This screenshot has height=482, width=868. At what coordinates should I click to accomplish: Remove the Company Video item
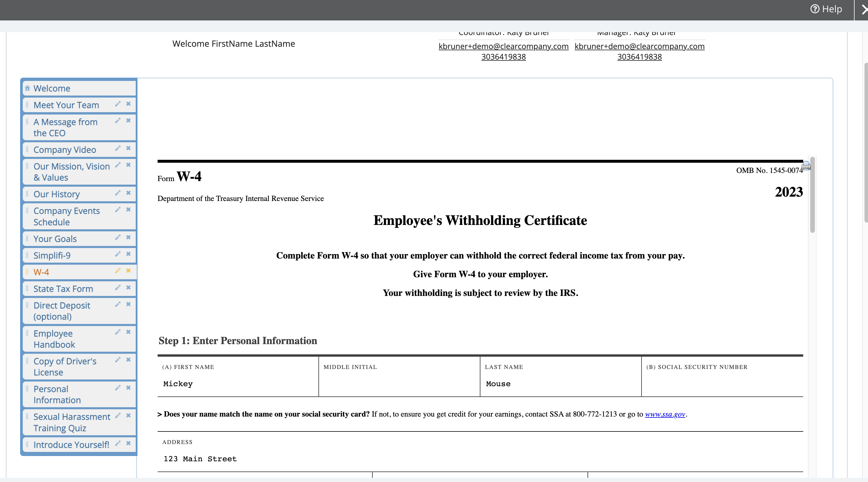(x=128, y=148)
